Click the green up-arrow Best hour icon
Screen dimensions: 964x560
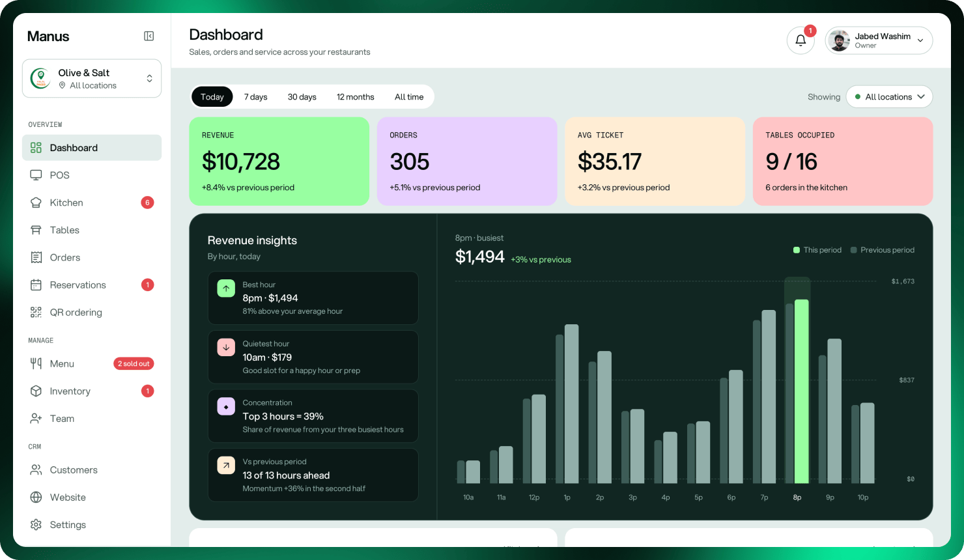coord(226,288)
